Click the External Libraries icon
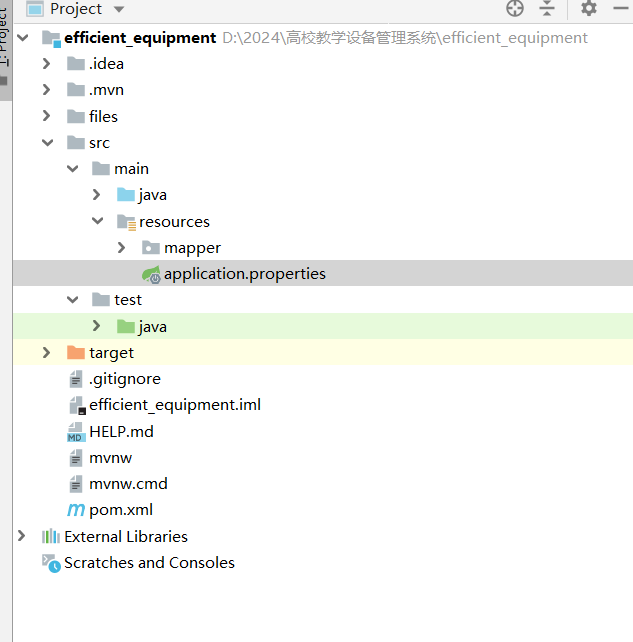Viewport: 633px width, 642px height. [x=51, y=537]
